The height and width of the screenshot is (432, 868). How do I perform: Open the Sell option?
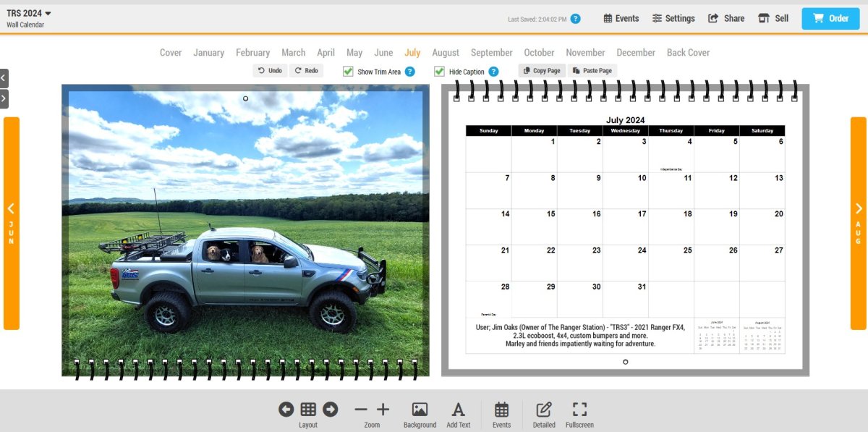tap(773, 19)
